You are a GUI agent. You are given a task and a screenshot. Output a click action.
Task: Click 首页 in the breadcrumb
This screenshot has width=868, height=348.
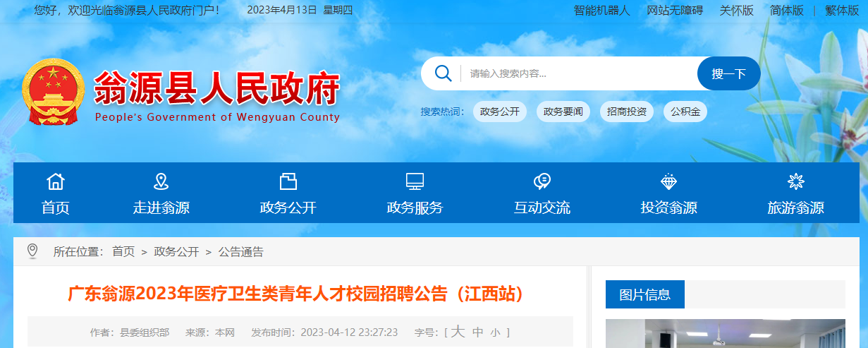click(x=123, y=251)
